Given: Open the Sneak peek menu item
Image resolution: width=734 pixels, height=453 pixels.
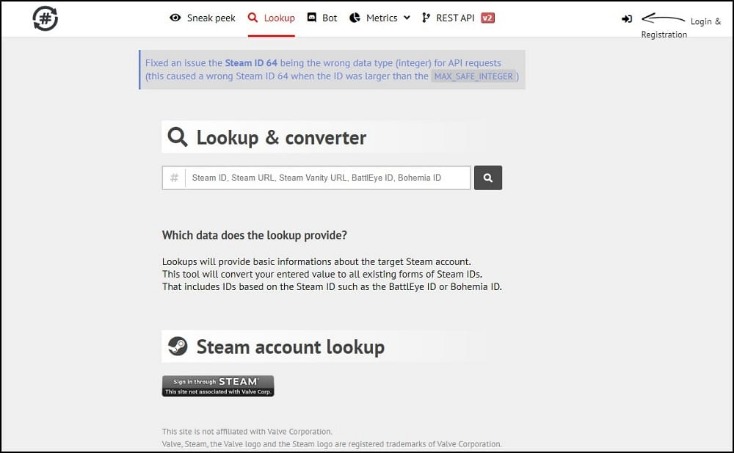Looking at the screenshot, I should pyautogui.click(x=211, y=18).
